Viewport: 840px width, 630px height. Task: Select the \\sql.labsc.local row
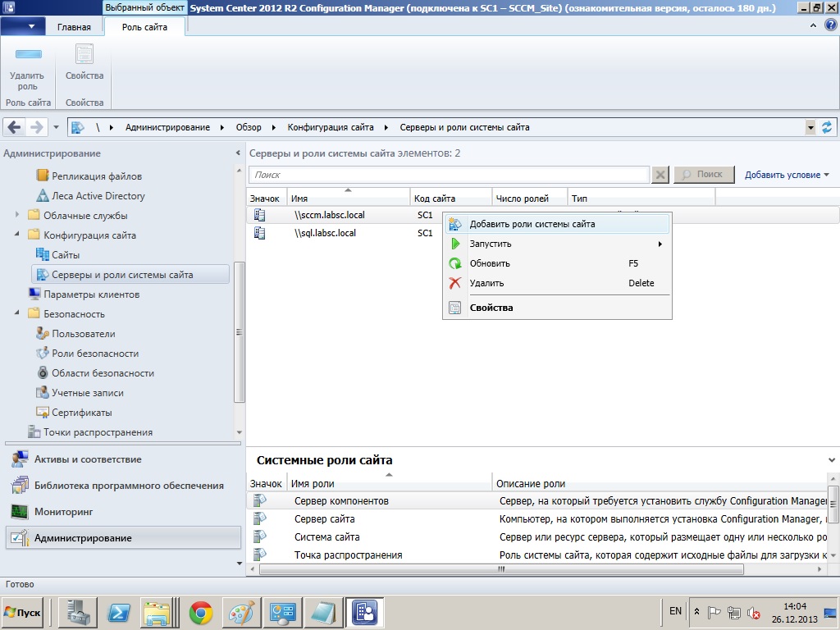tap(543, 233)
